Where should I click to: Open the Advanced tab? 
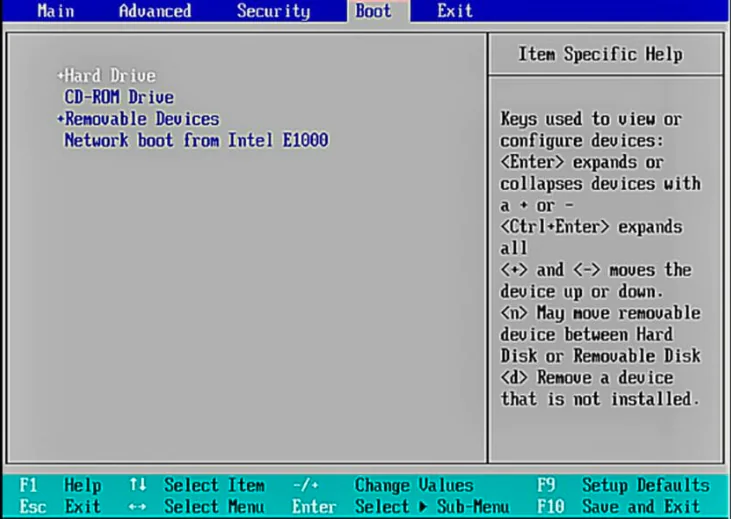(154, 11)
